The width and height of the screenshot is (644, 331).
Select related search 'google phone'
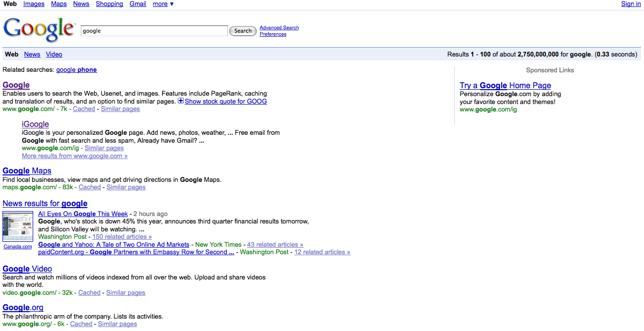coord(76,70)
